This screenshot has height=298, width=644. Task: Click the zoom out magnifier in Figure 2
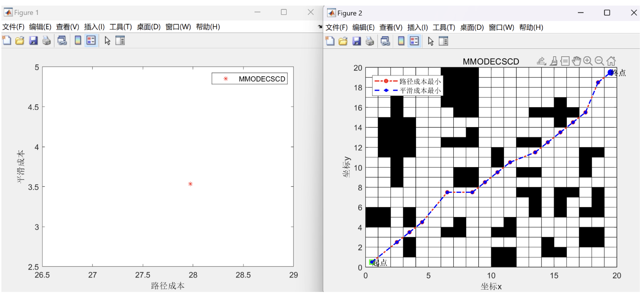coord(599,61)
